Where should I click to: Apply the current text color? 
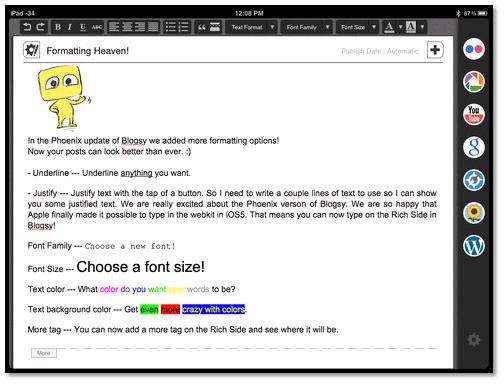[x=389, y=27]
